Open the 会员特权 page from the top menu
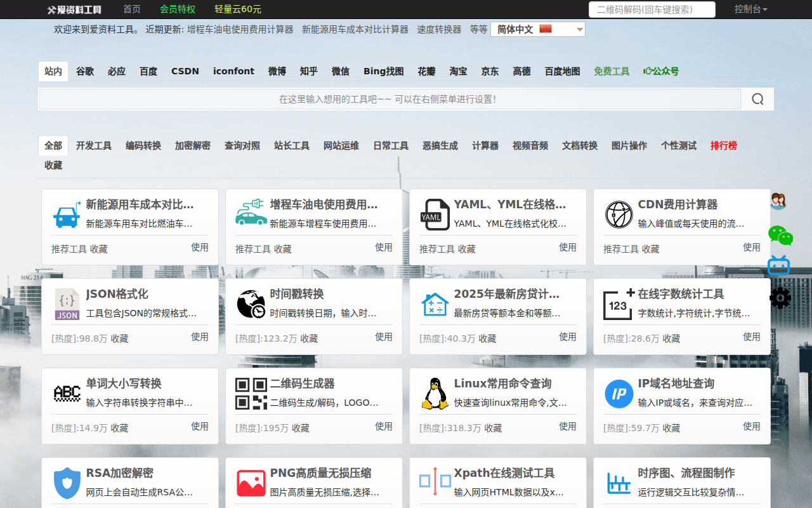 178,10
